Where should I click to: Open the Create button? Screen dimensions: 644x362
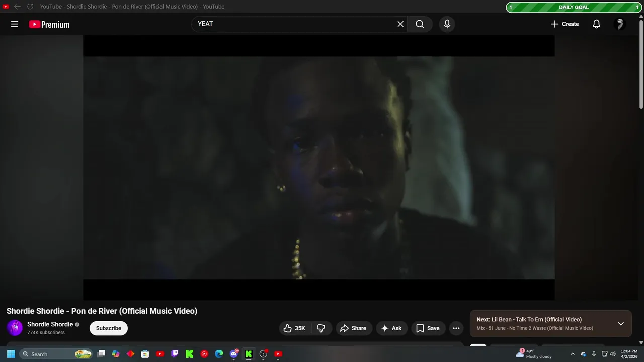click(x=565, y=24)
